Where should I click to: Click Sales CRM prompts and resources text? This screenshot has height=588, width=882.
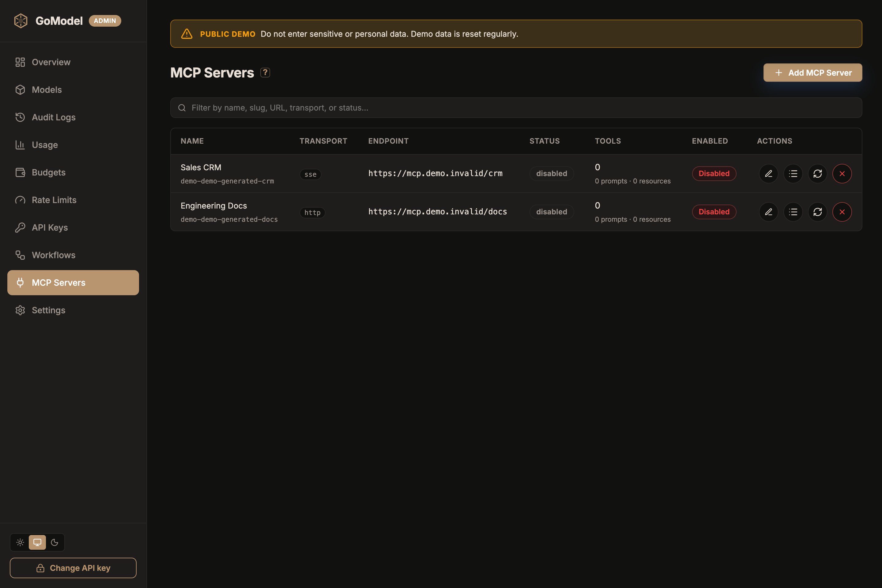(633, 181)
